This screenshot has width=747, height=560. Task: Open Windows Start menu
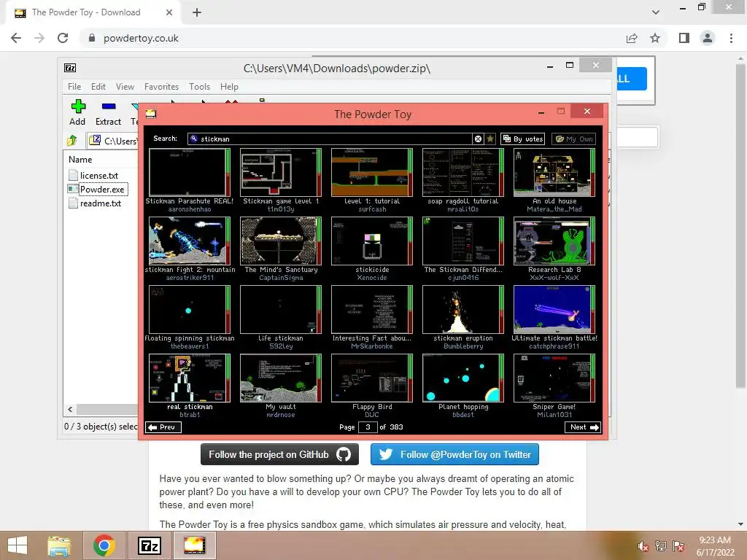pos(18,545)
